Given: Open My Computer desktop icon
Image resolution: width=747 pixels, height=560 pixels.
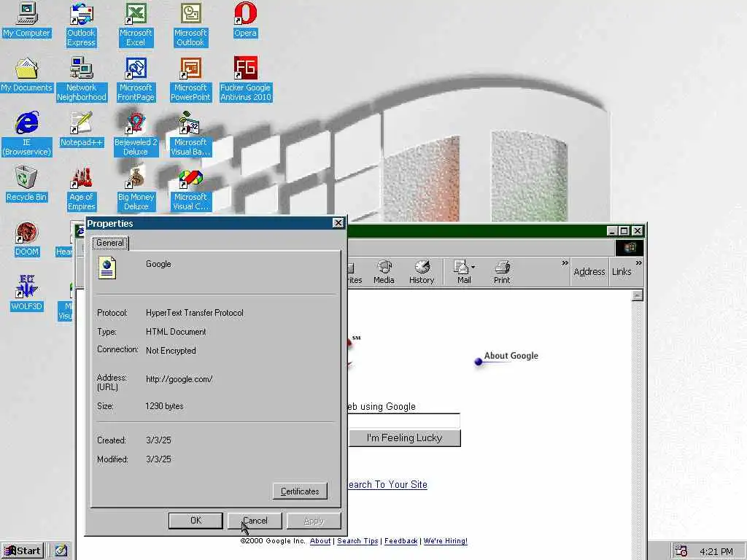Looking at the screenshot, I should (x=27, y=20).
